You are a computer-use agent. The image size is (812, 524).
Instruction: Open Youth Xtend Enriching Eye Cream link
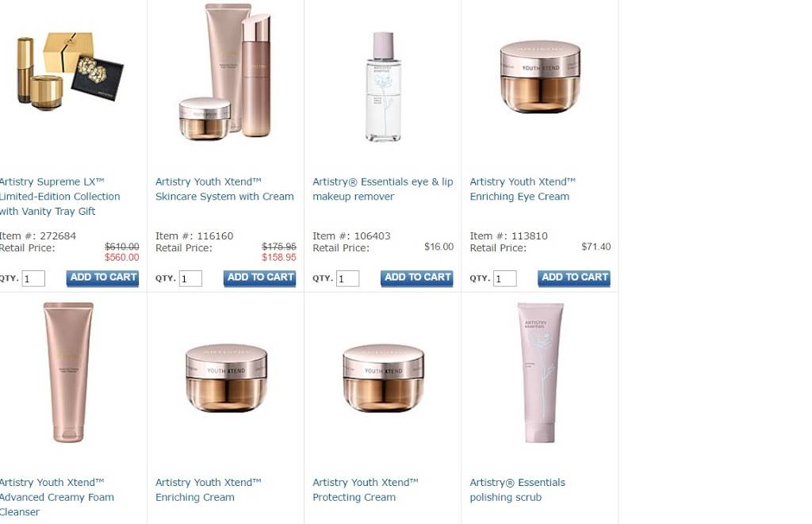click(x=523, y=189)
